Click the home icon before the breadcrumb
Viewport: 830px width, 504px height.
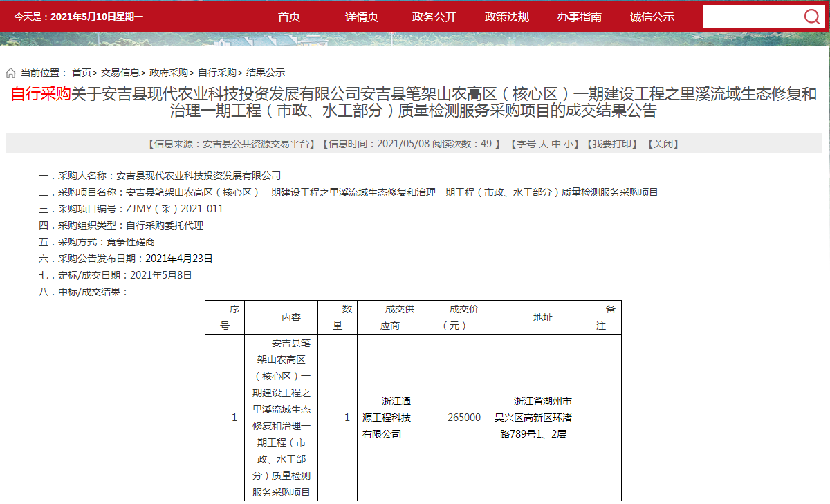10,71
